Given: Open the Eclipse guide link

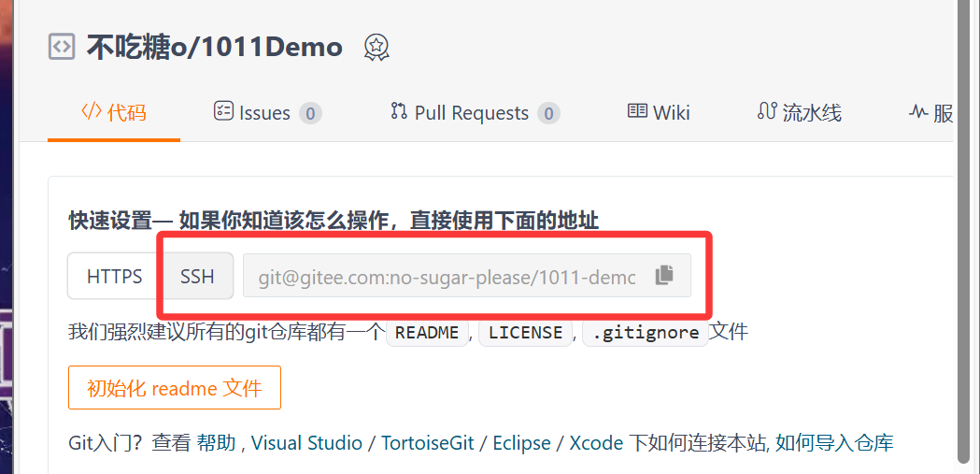Looking at the screenshot, I should point(522,443).
